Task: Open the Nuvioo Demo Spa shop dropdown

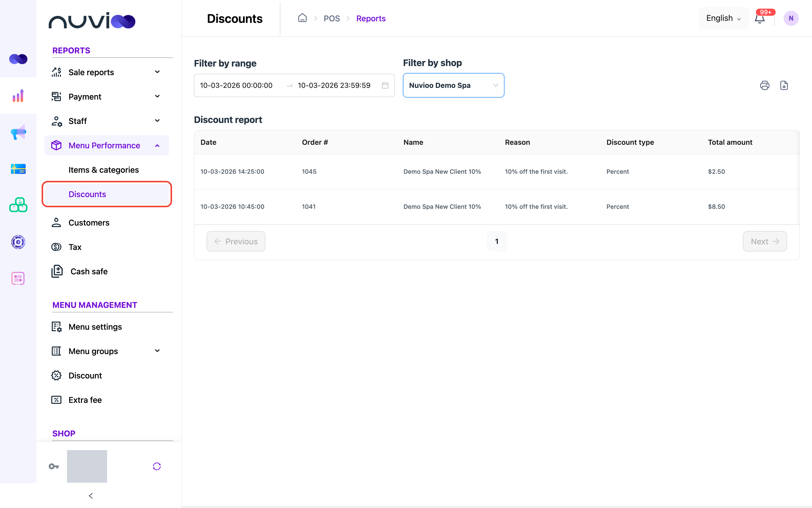Action: pyautogui.click(x=453, y=85)
